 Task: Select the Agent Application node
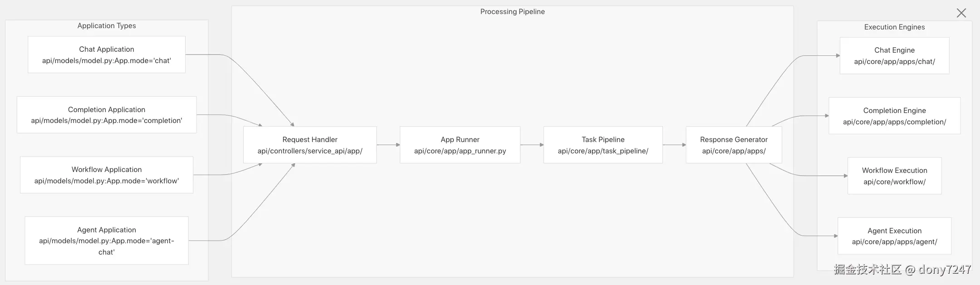[107, 241]
